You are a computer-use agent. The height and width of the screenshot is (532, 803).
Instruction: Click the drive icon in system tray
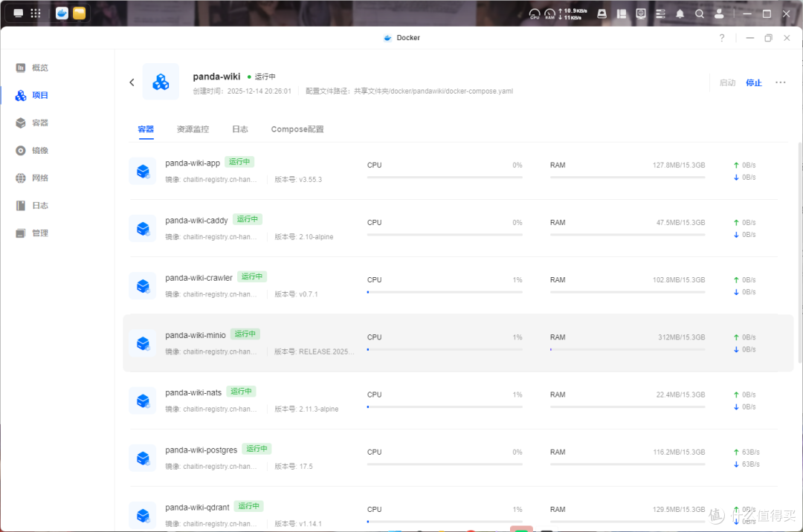(x=602, y=14)
